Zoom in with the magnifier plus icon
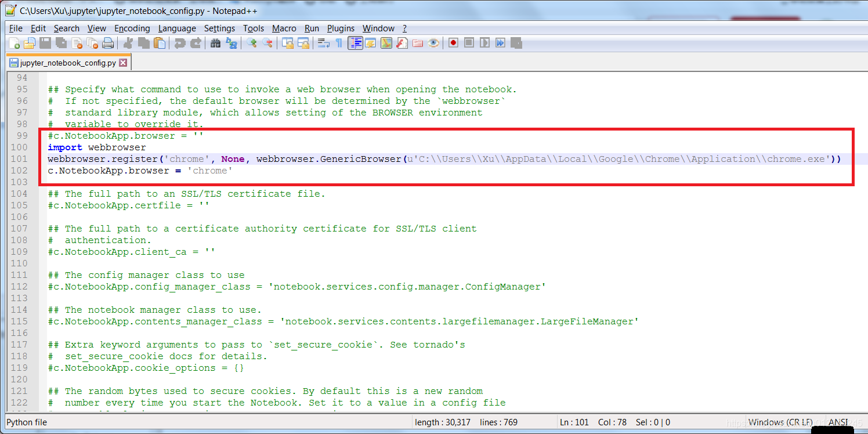The width and height of the screenshot is (868, 434). point(251,43)
